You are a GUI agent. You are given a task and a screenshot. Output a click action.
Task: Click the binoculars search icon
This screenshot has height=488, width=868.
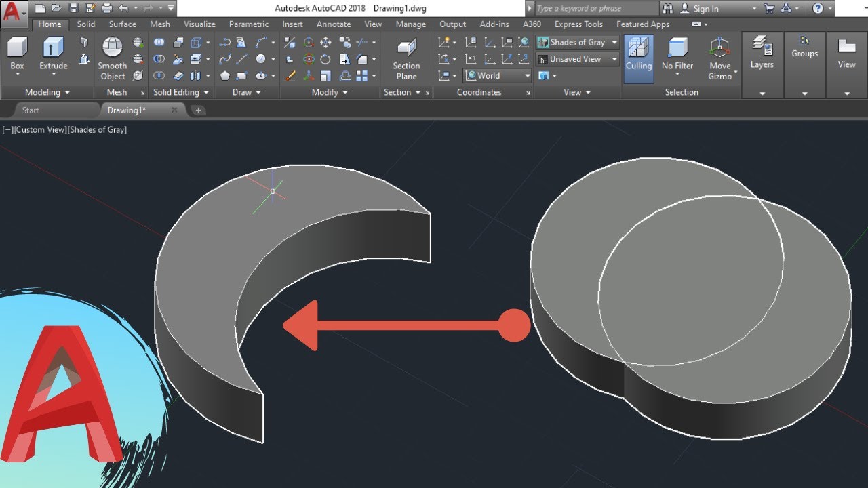pos(668,9)
